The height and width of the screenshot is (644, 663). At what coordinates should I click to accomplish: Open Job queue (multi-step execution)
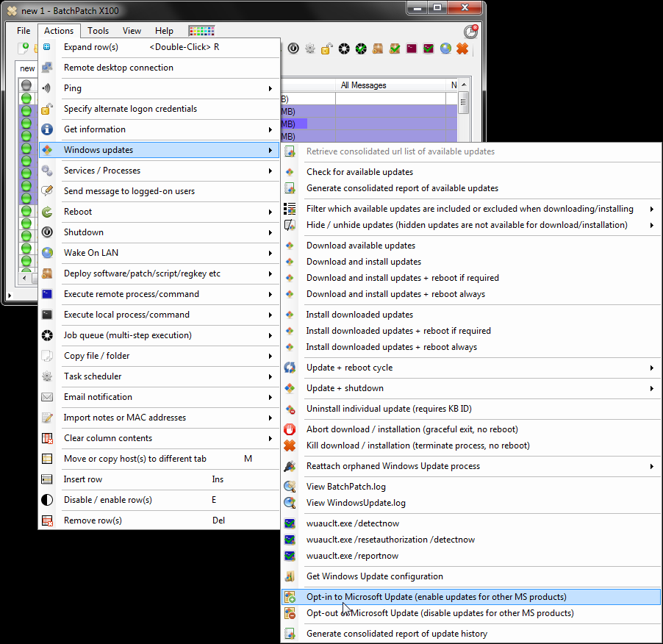[159, 335]
